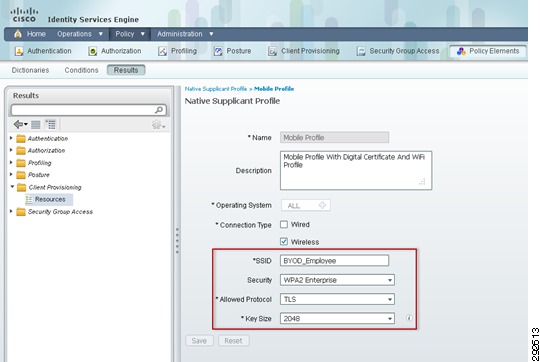Select Resources in the tree
Image resolution: width=540 pixels, height=362 pixels.
(x=50, y=199)
